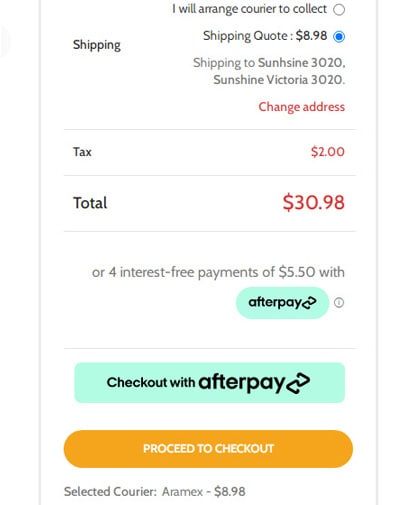Click the 'Sunshine Victoria 3020' address line
Viewport: 413px width, 505px height.
pyautogui.click(x=279, y=80)
